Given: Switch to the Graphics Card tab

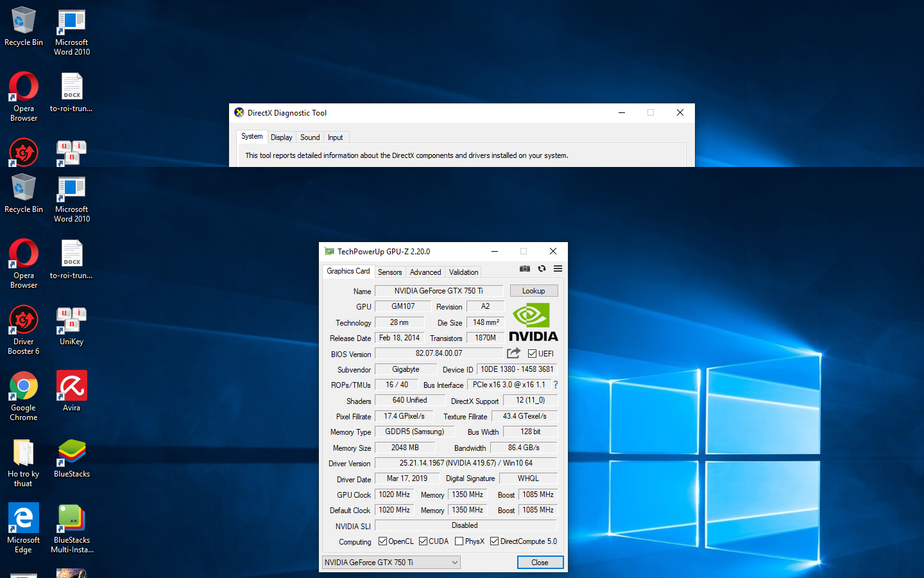Looking at the screenshot, I should coord(348,271).
